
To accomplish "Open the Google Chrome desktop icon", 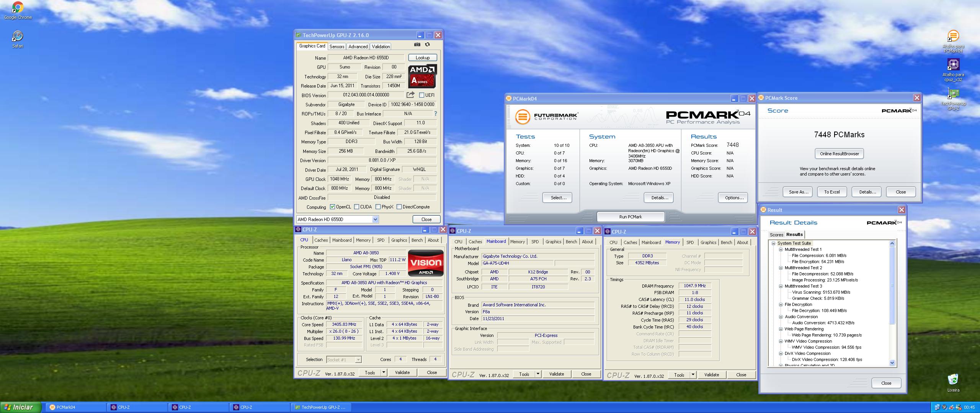I will point(18,10).
